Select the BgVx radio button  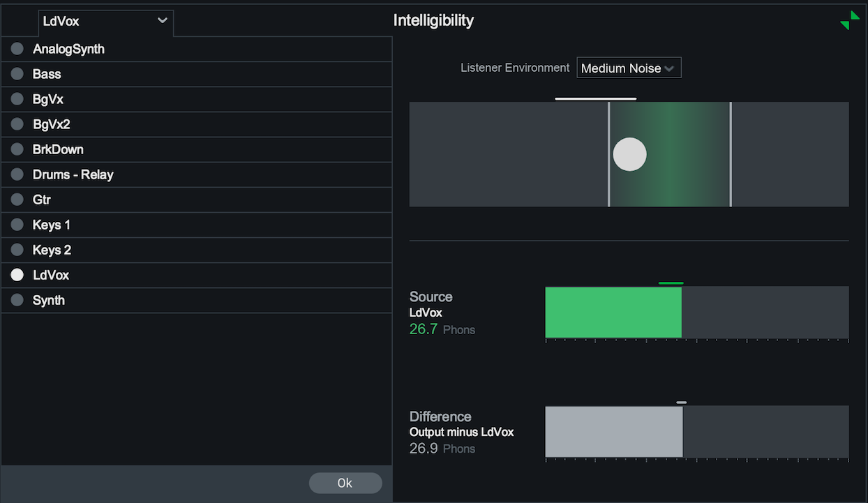pyautogui.click(x=17, y=99)
